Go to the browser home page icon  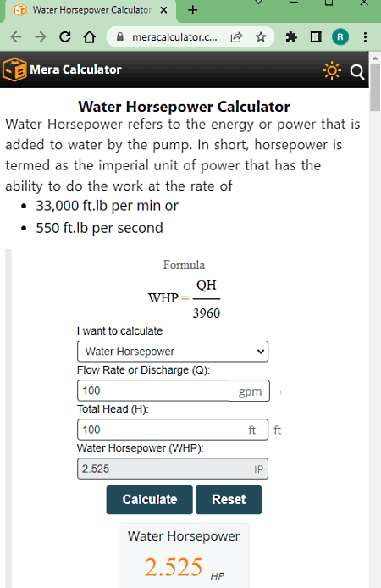[x=89, y=36]
